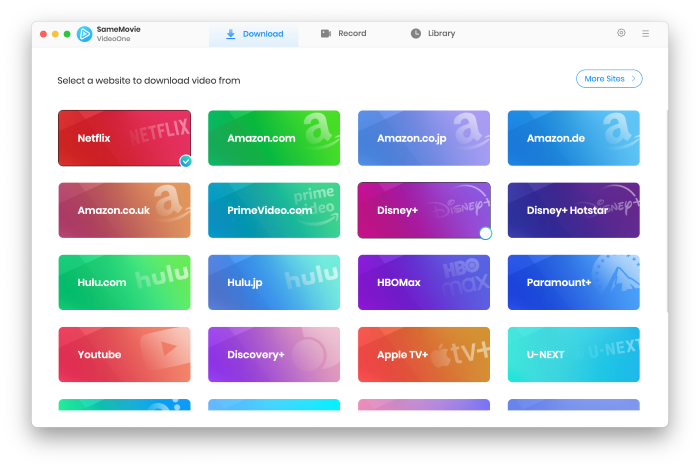Open the settings gear icon
Viewport: 700px width, 469px height.
[621, 33]
